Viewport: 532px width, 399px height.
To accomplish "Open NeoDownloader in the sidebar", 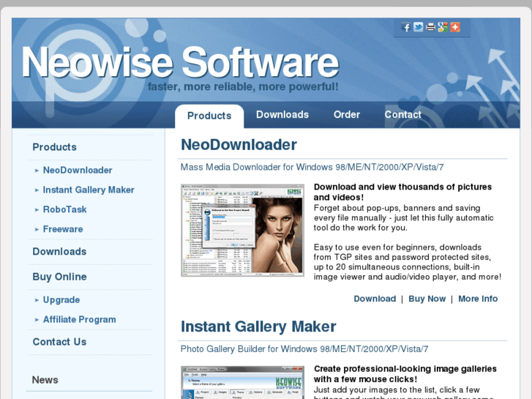I will click(x=78, y=170).
